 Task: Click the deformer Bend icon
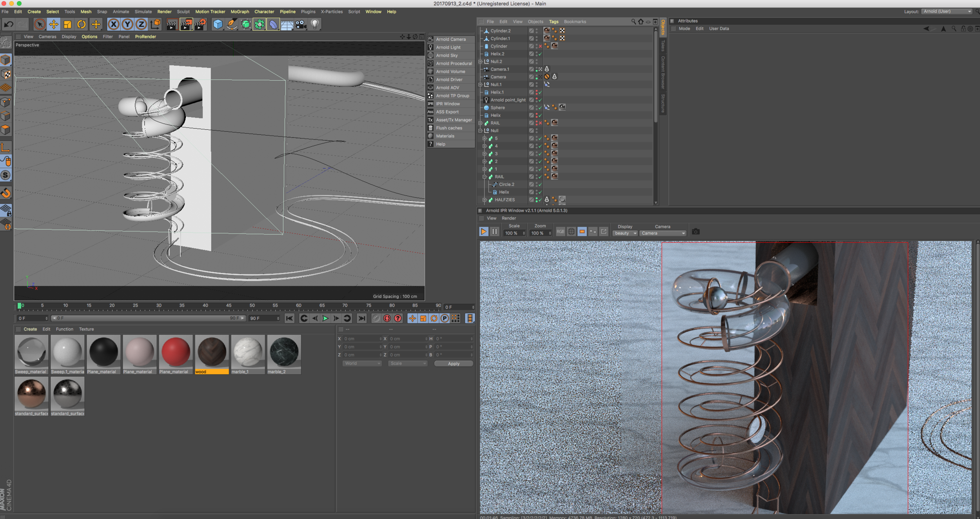coord(273,24)
